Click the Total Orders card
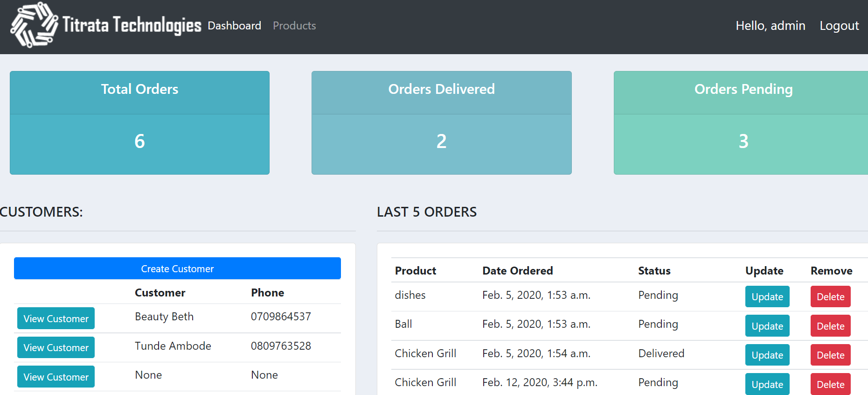The height and width of the screenshot is (395, 868). [x=139, y=123]
